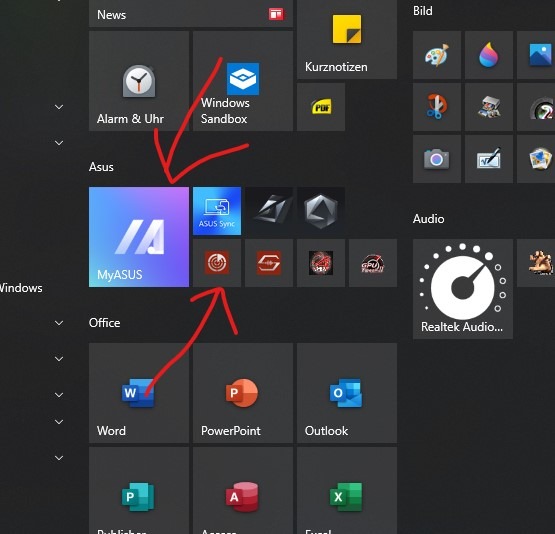Select the Asus group heading
This screenshot has height=534, width=555.
coord(101,167)
